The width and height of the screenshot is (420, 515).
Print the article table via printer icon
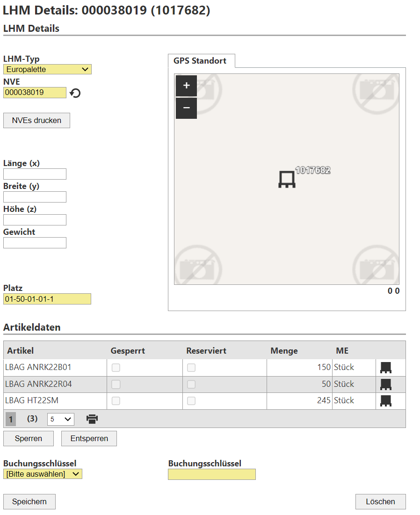click(x=92, y=419)
